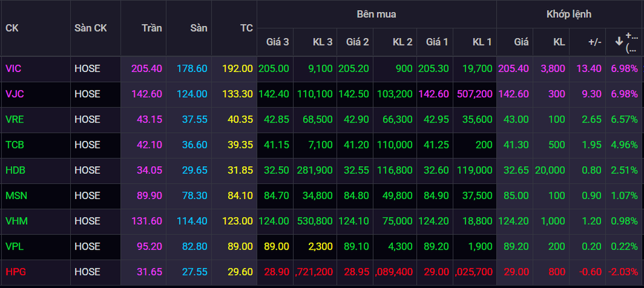The image size is (644, 288).
Task: Click the Giá 1 column header
Action: [437, 42]
